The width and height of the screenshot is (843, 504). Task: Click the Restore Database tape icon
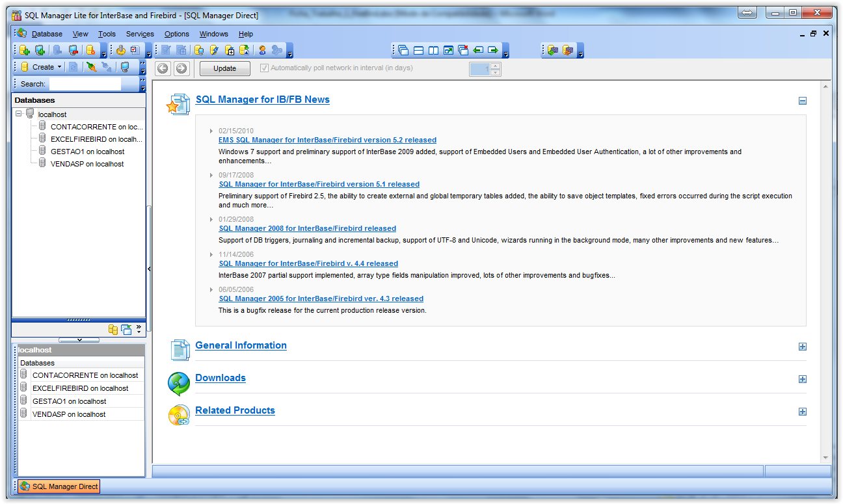tap(568, 50)
